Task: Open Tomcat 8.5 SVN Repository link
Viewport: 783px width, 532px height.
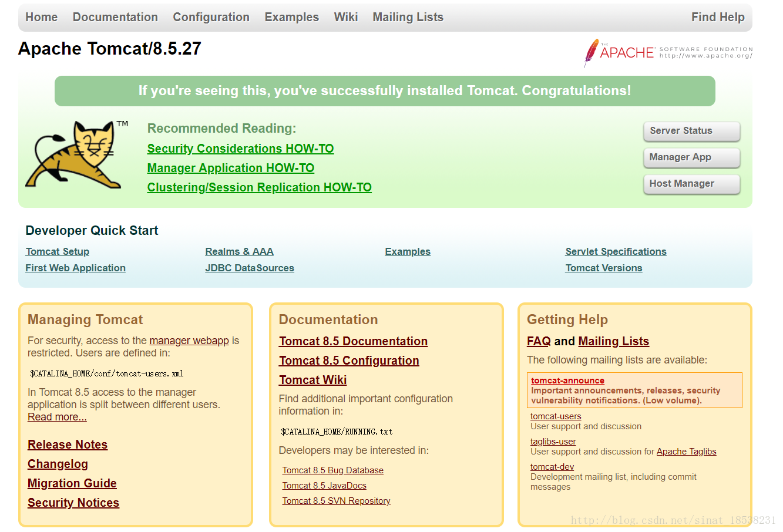Action: click(x=336, y=501)
